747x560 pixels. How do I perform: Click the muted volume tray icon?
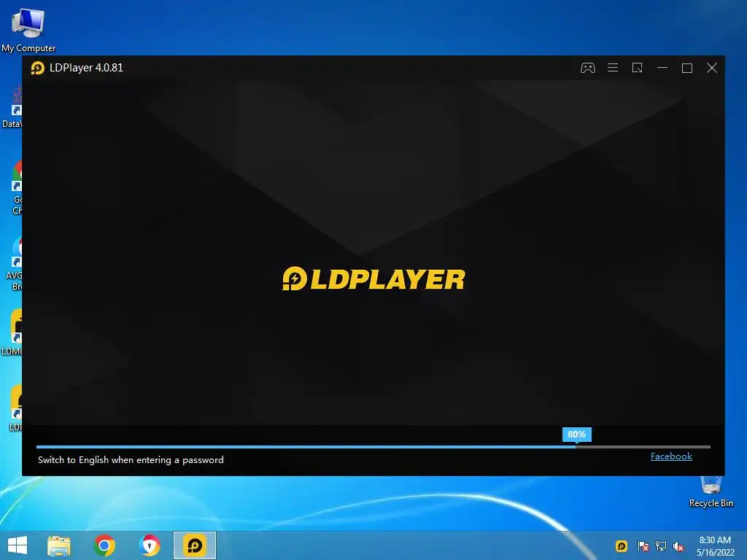pos(678,546)
